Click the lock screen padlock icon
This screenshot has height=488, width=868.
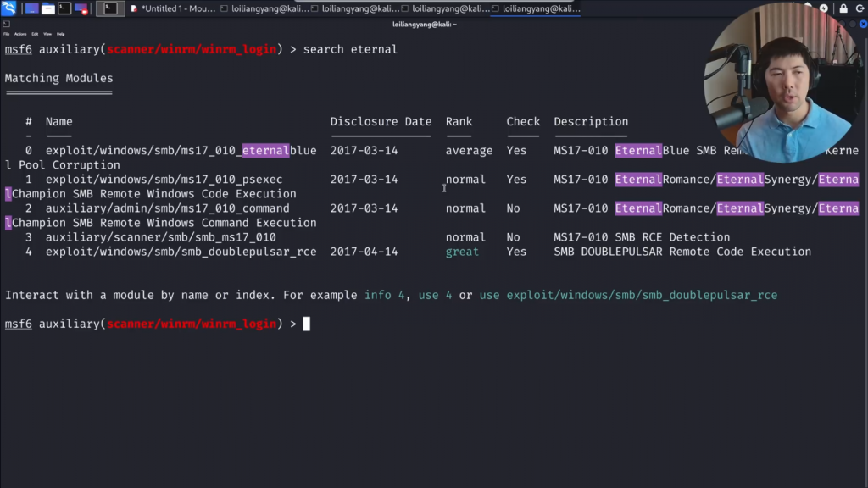click(x=843, y=8)
